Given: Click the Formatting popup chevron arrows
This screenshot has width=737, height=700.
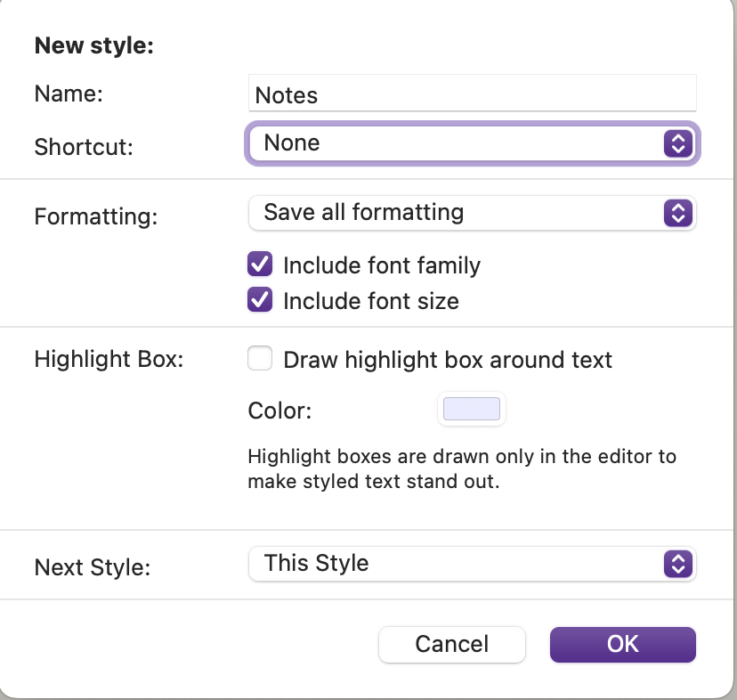Looking at the screenshot, I should coord(678,213).
